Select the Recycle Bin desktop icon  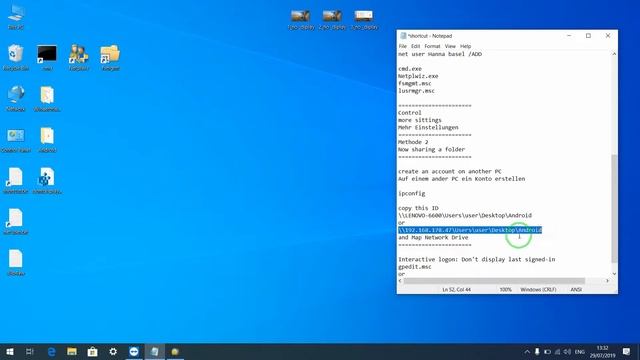click(16, 58)
